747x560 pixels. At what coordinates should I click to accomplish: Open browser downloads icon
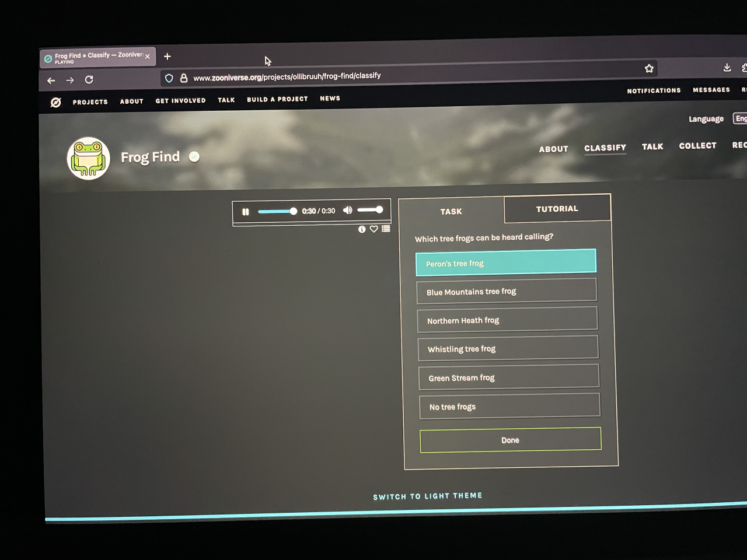[727, 67]
